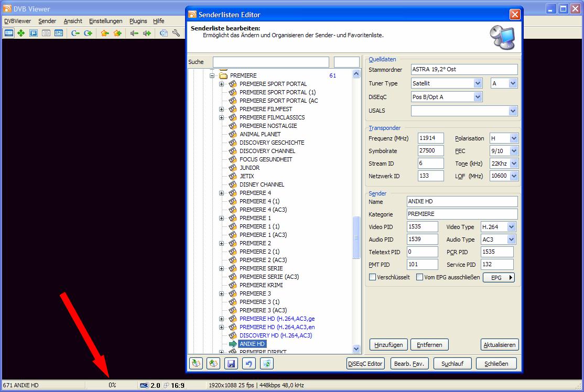Expand the PREMIERE FILMFEST node

coord(222,109)
